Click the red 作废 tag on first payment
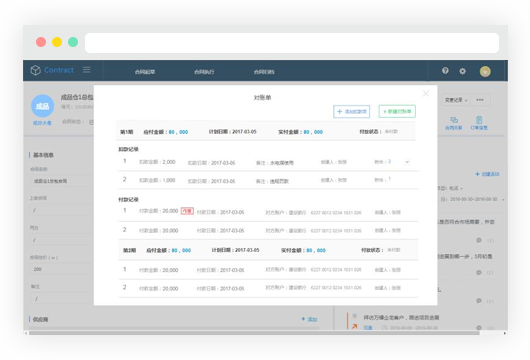 187,211
